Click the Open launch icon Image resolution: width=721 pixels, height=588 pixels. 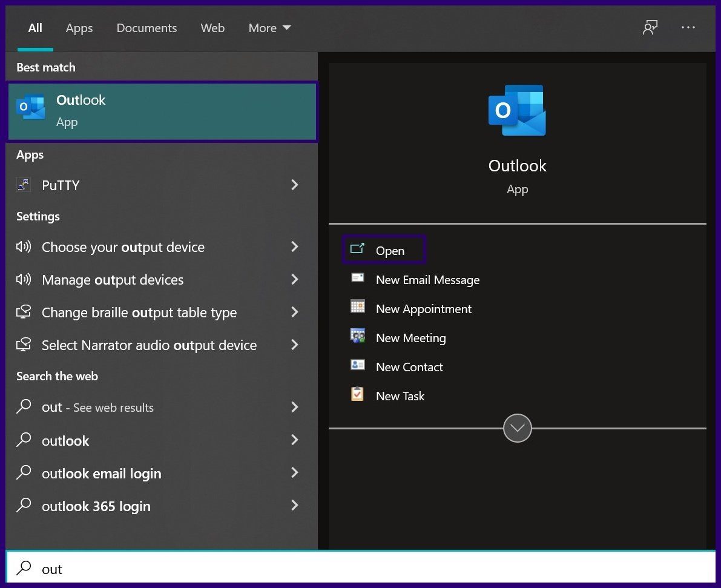click(357, 249)
